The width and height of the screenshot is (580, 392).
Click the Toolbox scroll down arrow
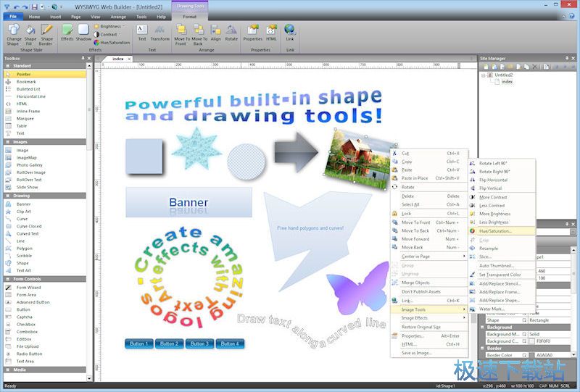[89, 378]
